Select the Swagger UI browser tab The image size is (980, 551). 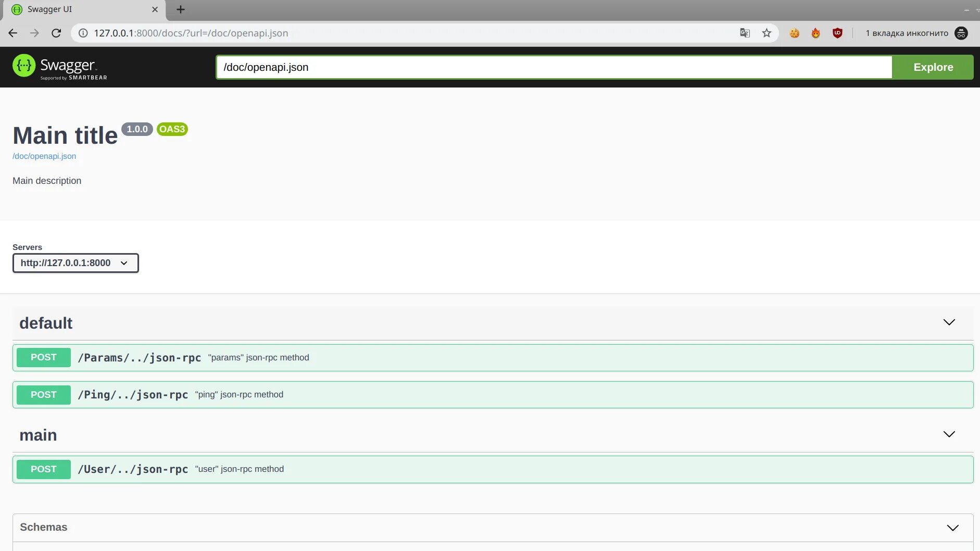tap(83, 9)
